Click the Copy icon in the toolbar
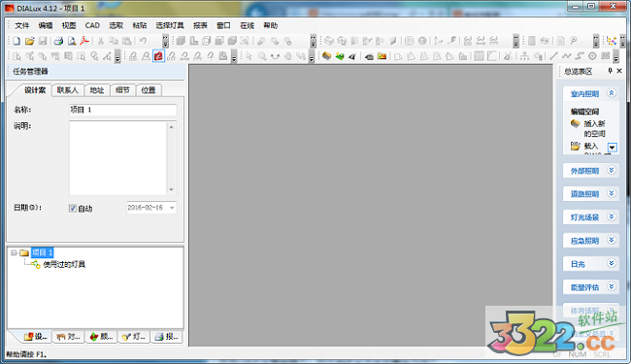The width and height of the screenshot is (631, 364). [x=114, y=41]
